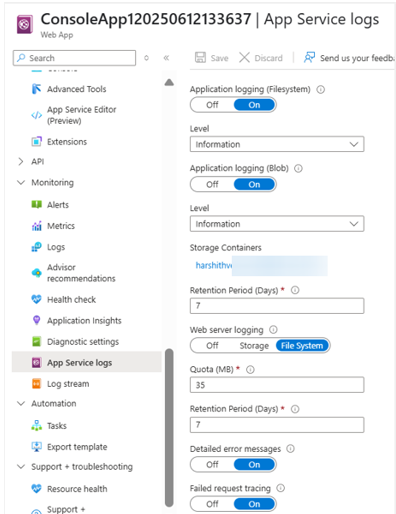
Task: Click the Health check heart icon
Action: 36,299
